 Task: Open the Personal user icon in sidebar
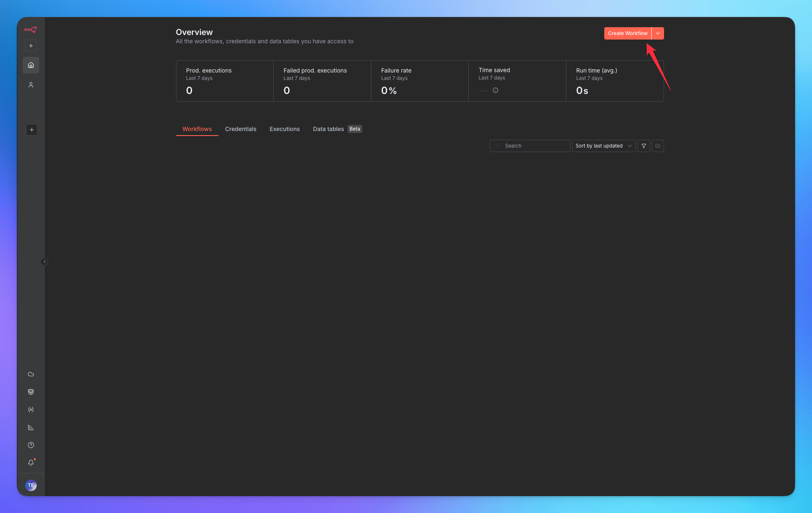point(31,85)
